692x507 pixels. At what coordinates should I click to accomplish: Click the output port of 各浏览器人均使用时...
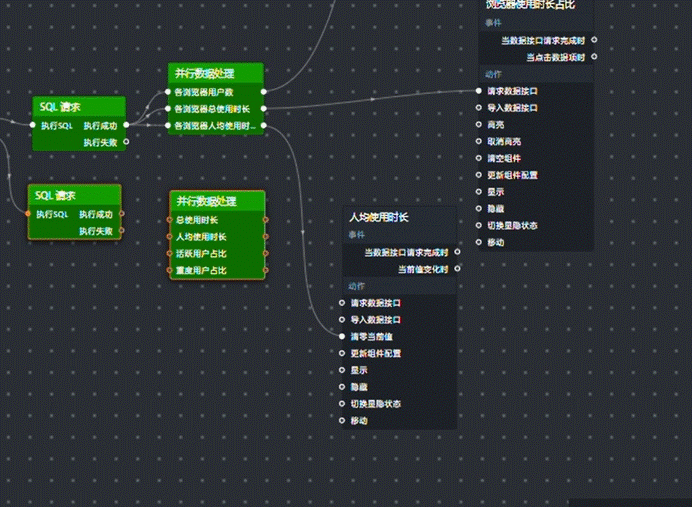[x=263, y=125]
